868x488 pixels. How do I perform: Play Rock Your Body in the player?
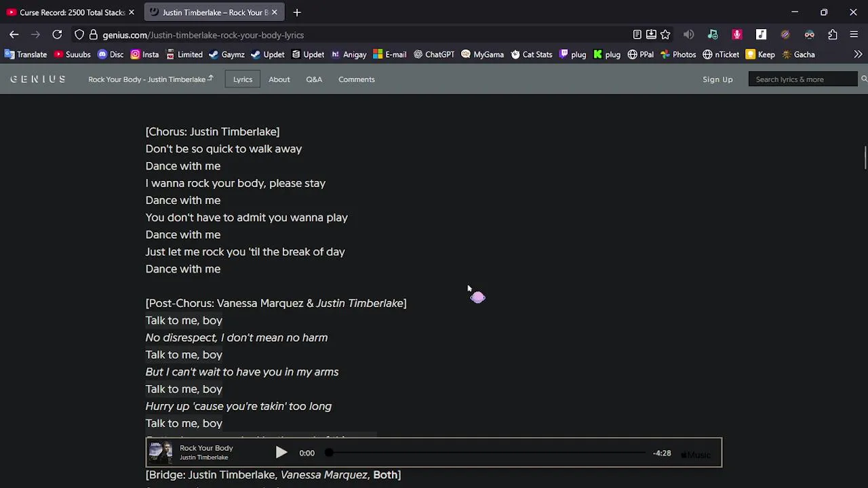coord(281,453)
